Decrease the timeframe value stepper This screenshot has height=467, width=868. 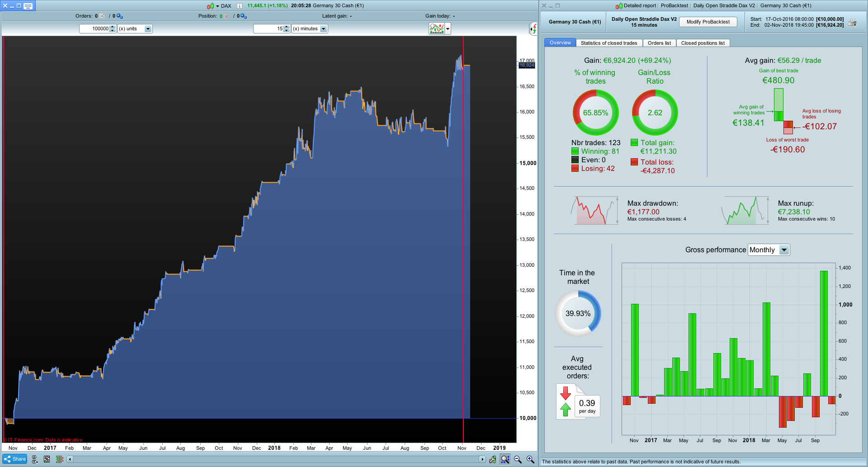[286, 31]
